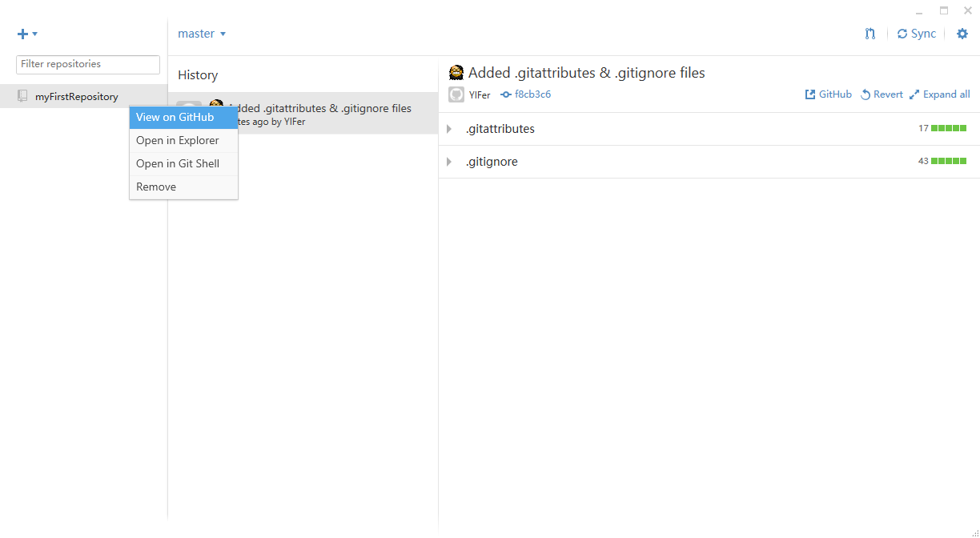Click the Sync button
Viewport: 980px width, 538px height.
(917, 34)
